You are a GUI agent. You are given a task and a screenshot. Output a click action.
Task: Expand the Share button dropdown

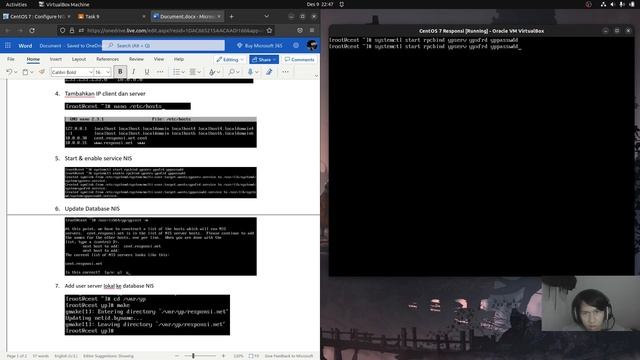pyautogui.click(x=274, y=60)
